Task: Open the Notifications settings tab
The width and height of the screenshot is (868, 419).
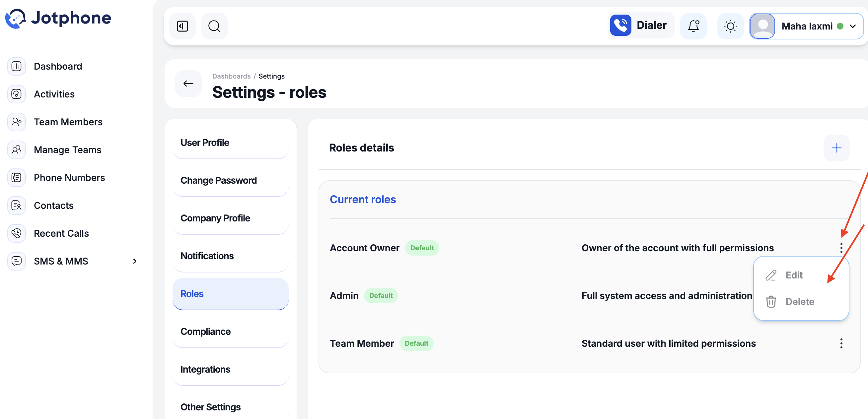Action: [231, 256]
